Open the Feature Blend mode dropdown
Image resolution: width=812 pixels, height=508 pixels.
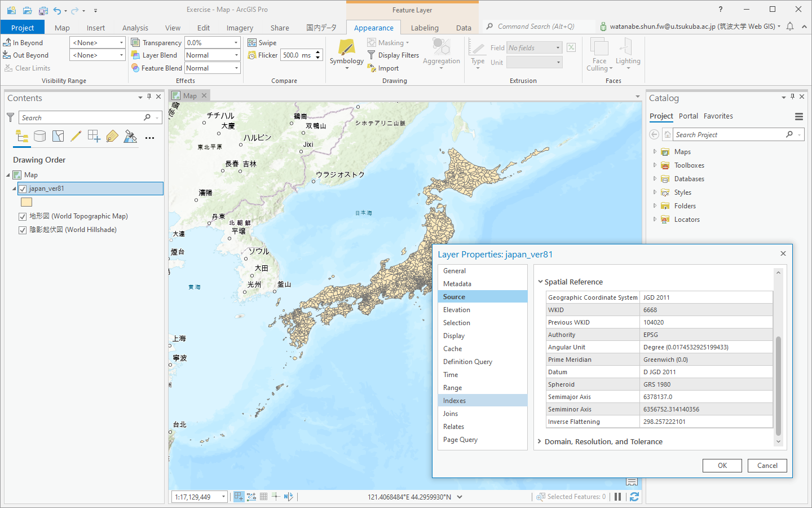(x=236, y=68)
